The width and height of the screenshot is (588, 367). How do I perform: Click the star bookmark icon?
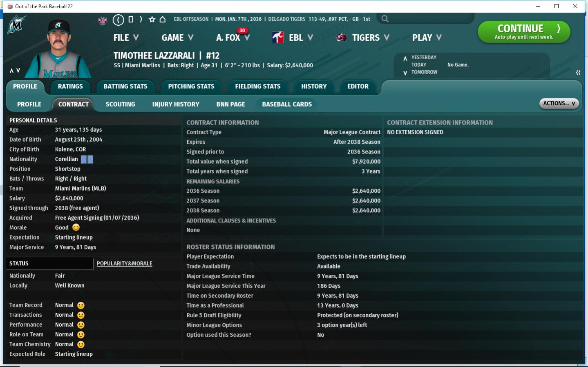click(152, 19)
